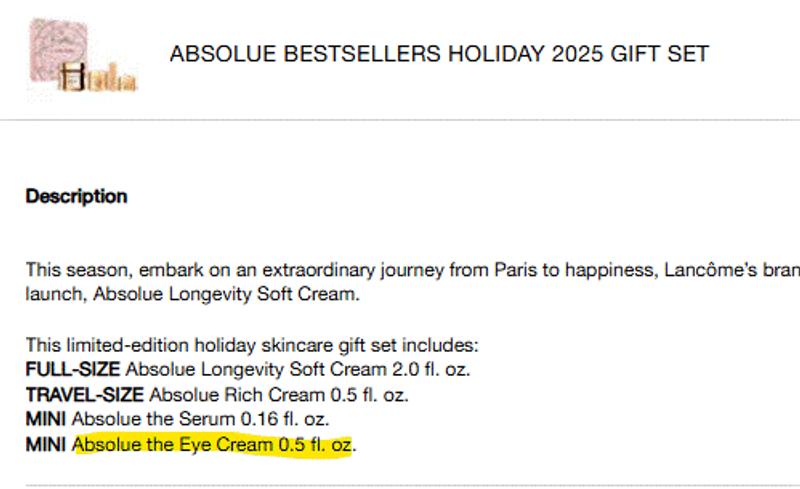Click the bold TRAVEL-SIZE label
Image resolution: width=800 pixels, height=489 pixels.
(85, 394)
